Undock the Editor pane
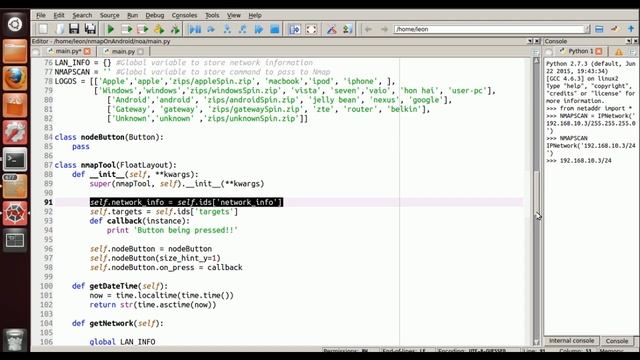The image size is (640, 360). click(x=530, y=41)
